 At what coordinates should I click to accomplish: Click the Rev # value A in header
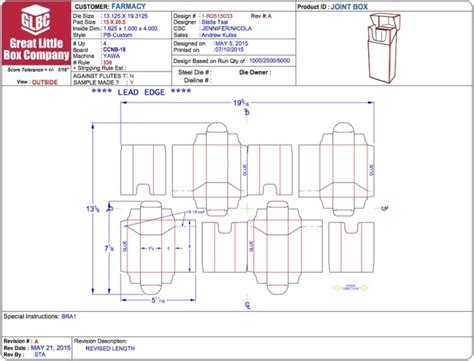(x=270, y=16)
